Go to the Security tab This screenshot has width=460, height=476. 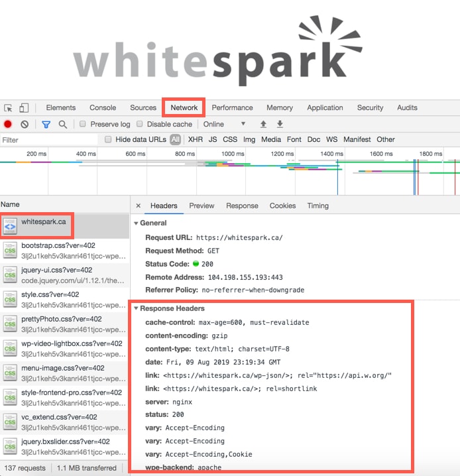(370, 108)
